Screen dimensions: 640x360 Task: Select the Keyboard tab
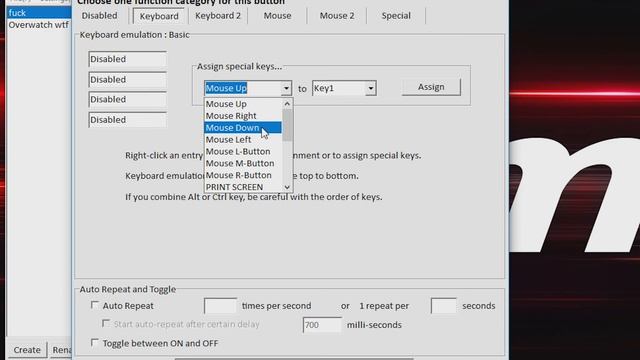point(159,16)
